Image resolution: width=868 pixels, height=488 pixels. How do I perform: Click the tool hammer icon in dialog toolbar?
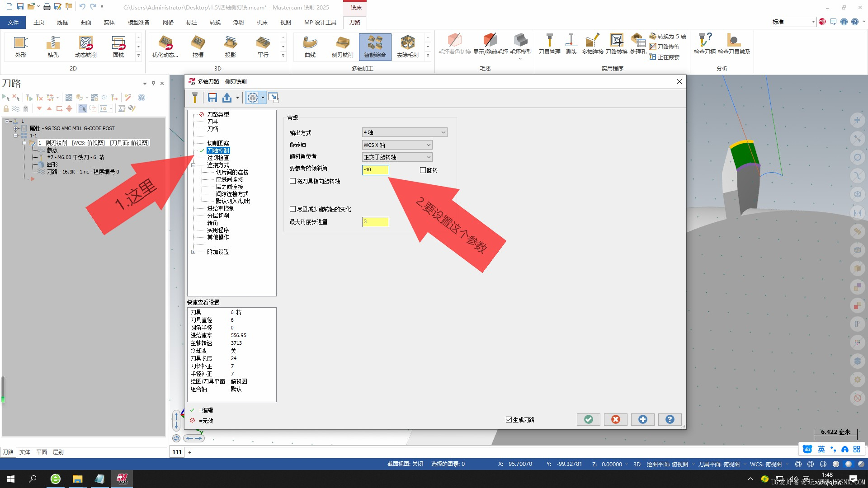click(x=195, y=98)
